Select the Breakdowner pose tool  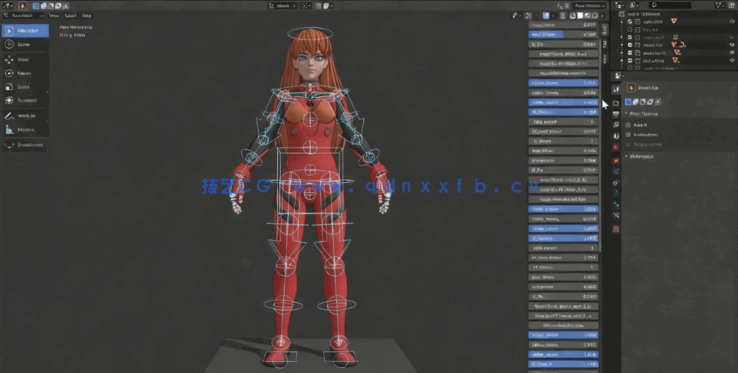click(25, 145)
